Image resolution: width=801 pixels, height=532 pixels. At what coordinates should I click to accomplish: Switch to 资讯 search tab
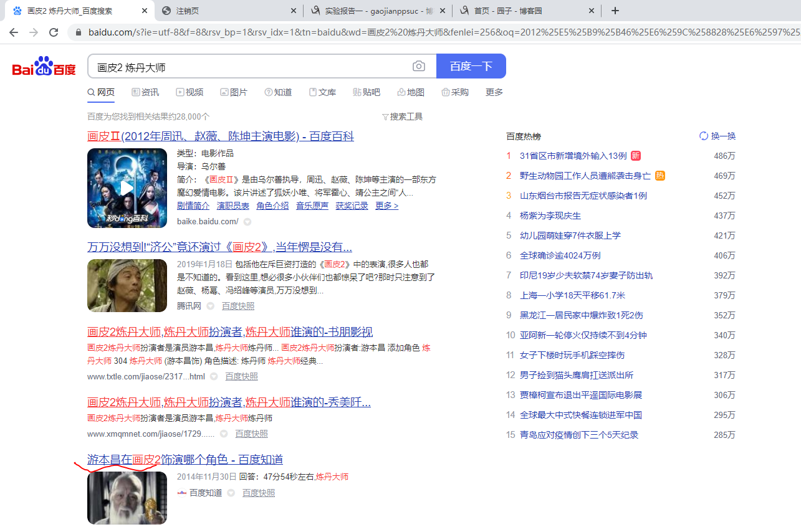pyautogui.click(x=145, y=92)
